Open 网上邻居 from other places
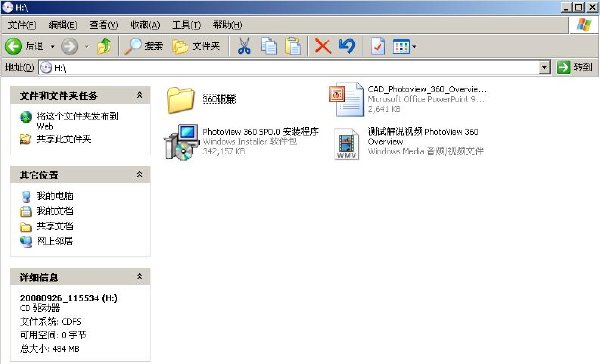 click(55, 241)
